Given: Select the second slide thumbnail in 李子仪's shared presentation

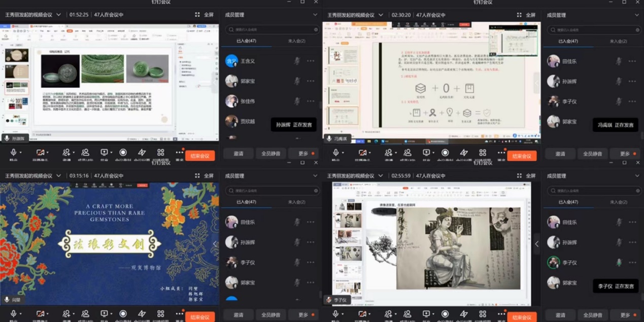Looking at the screenshot, I should tap(350, 221).
